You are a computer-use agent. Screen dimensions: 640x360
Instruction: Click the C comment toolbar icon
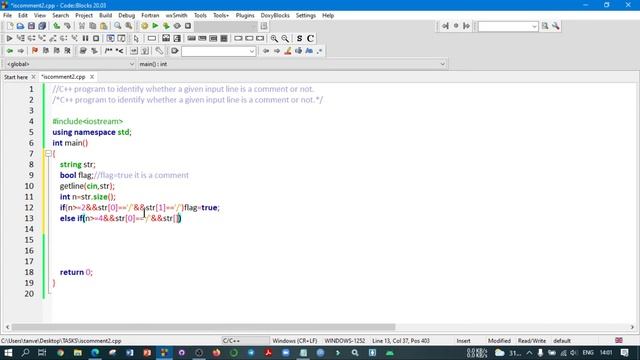[310, 38]
